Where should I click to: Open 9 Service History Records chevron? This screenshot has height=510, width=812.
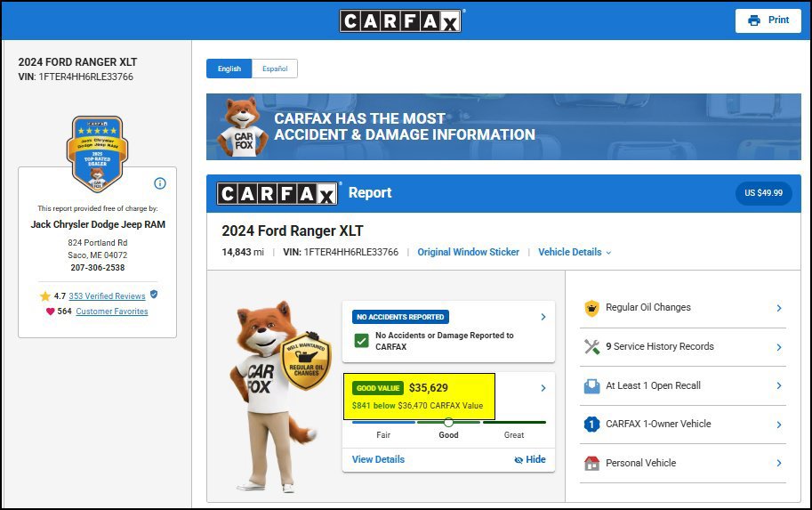(x=779, y=347)
